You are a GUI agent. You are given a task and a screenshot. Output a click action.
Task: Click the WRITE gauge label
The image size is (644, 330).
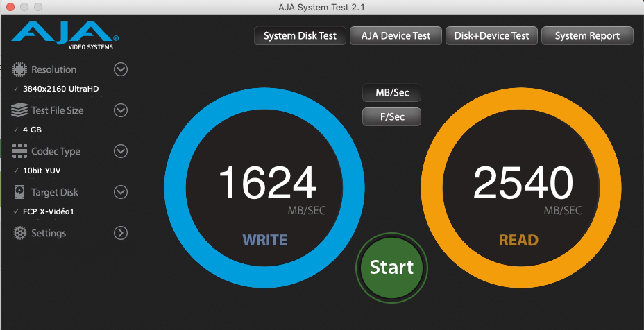[265, 240]
